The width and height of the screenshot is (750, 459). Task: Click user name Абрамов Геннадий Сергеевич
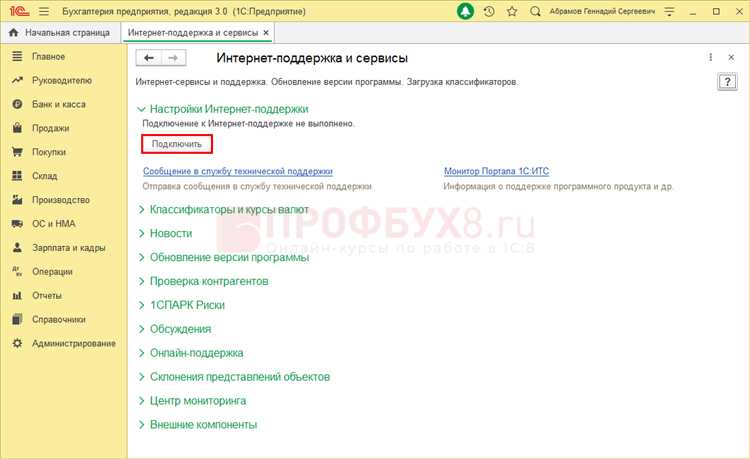[x=602, y=11]
